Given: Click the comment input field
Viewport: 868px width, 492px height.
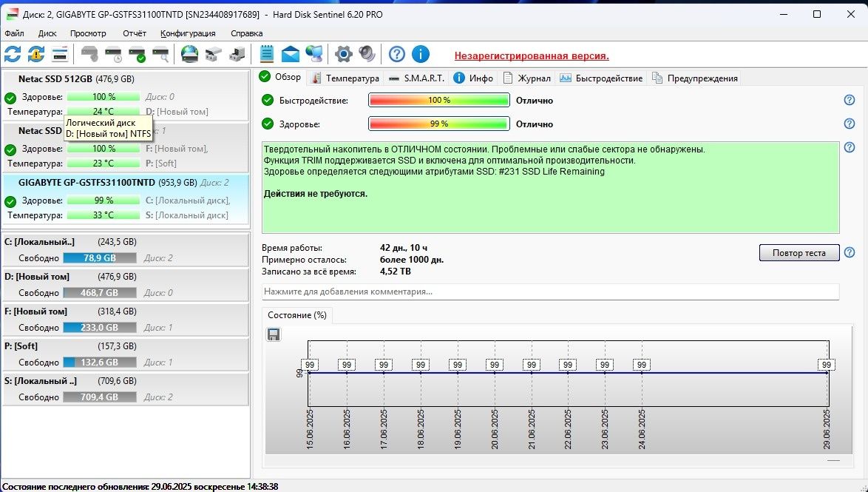Looking at the screenshot, I should (550, 292).
